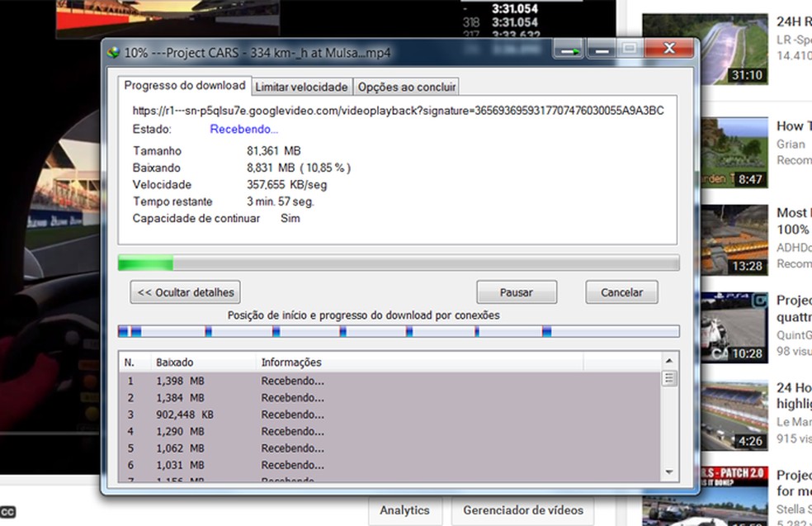The image size is (812, 526).
Task: Click the Informações column header
Action: coord(419,363)
